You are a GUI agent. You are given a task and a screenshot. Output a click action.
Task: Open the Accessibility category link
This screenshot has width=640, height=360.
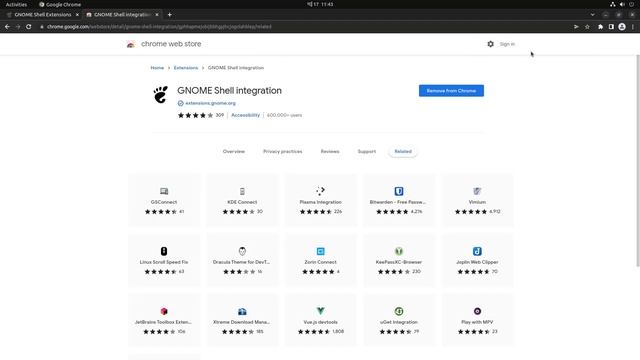pyautogui.click(x=245, y=115)
